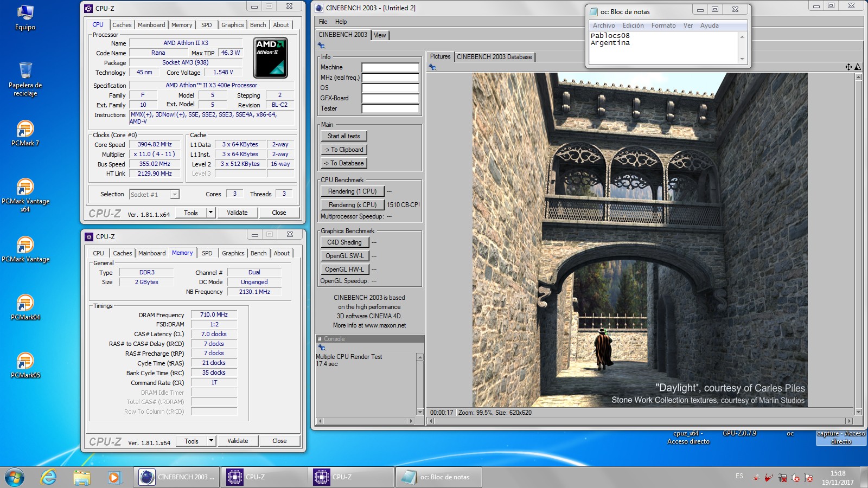This screenshot has height=488, width=868.
Task: Click To Clipboard button
Action: tap(344, 150)
